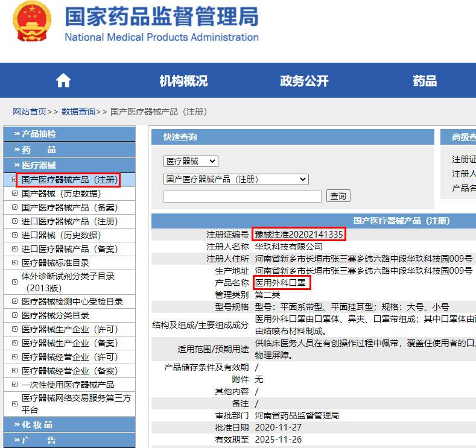The image size is (476, 448).
Task: Select 国产医疗器械产品（注册） in sidebar
Action: (69, 180)
